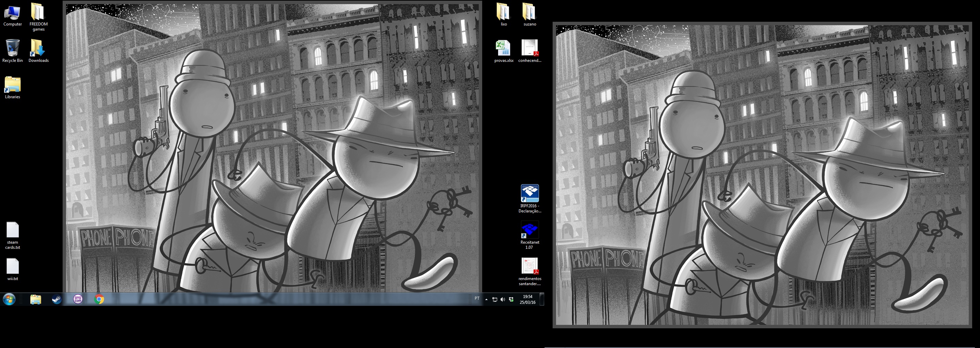Open the clock showing 19:54
The height and width of the screenshot is (348, 980).
point(528,299)
